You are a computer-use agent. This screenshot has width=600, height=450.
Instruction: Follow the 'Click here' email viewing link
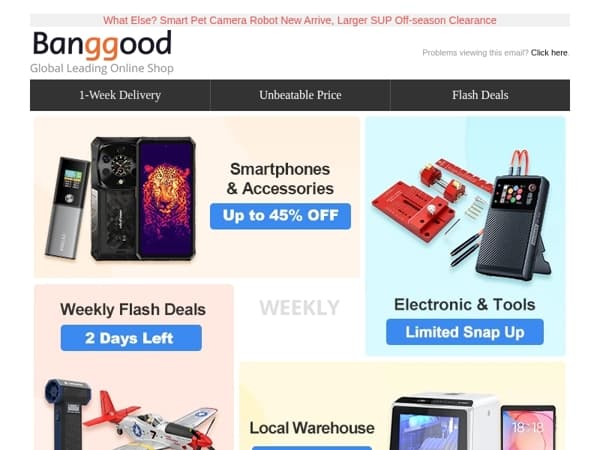click(549, 53)
